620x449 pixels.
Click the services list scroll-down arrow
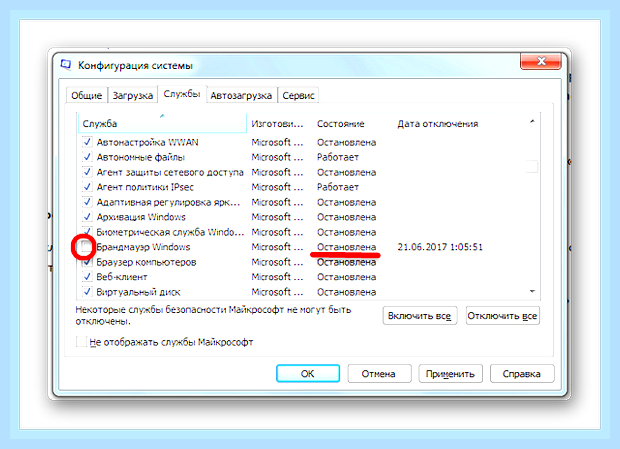click(532, 291)
